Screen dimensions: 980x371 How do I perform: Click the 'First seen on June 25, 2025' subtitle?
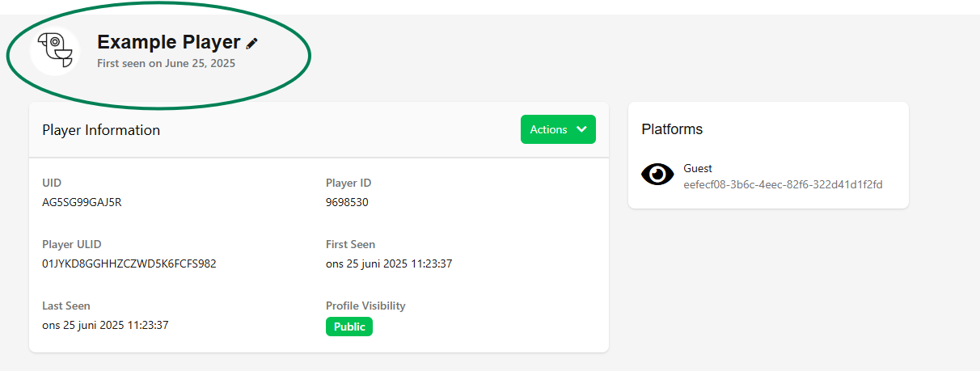tap(166, 63)
